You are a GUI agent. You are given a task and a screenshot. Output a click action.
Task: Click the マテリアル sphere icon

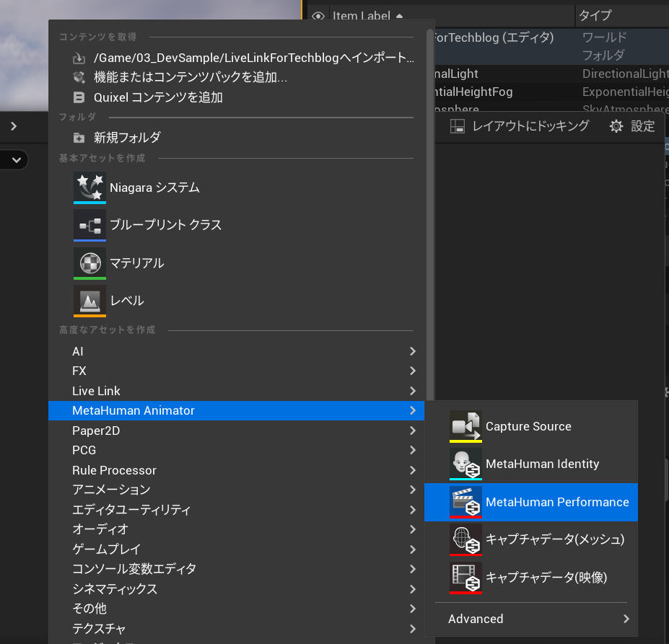coord(89,263)
